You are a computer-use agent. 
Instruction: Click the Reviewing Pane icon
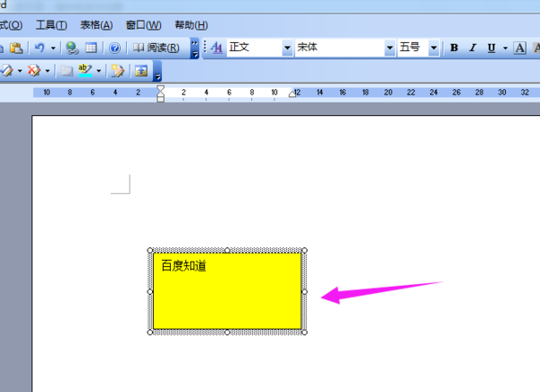141,71
